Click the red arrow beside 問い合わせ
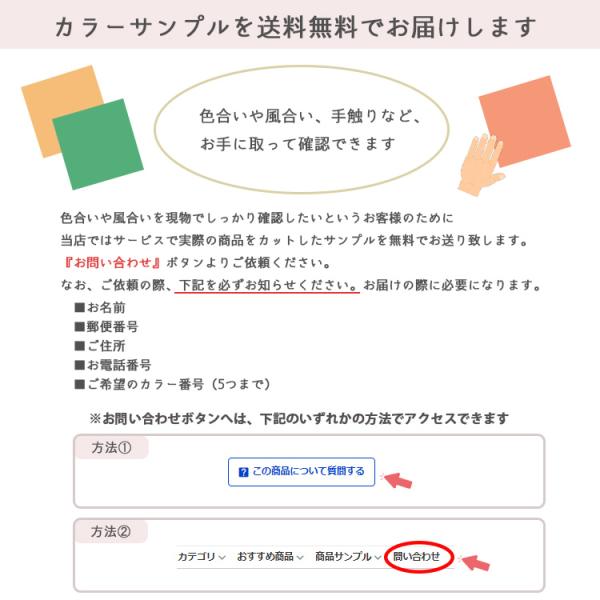The height and width of the screenshot is (600, 600). (x=476, y=563)
